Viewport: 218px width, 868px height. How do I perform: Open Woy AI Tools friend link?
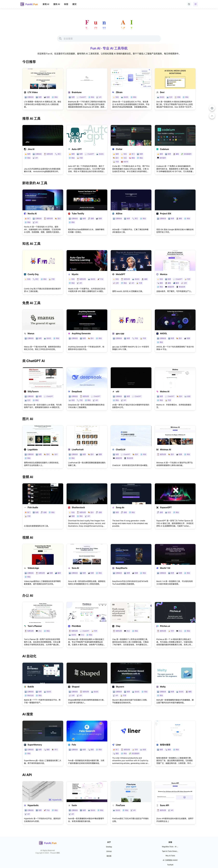(170, 856)
